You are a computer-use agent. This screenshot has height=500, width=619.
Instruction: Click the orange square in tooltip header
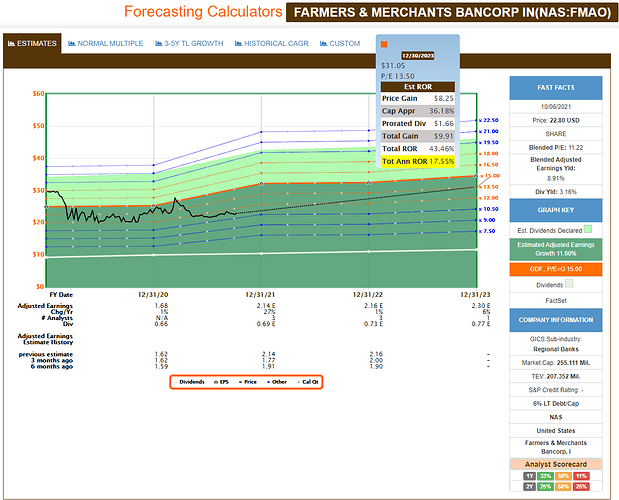point(384,44)
